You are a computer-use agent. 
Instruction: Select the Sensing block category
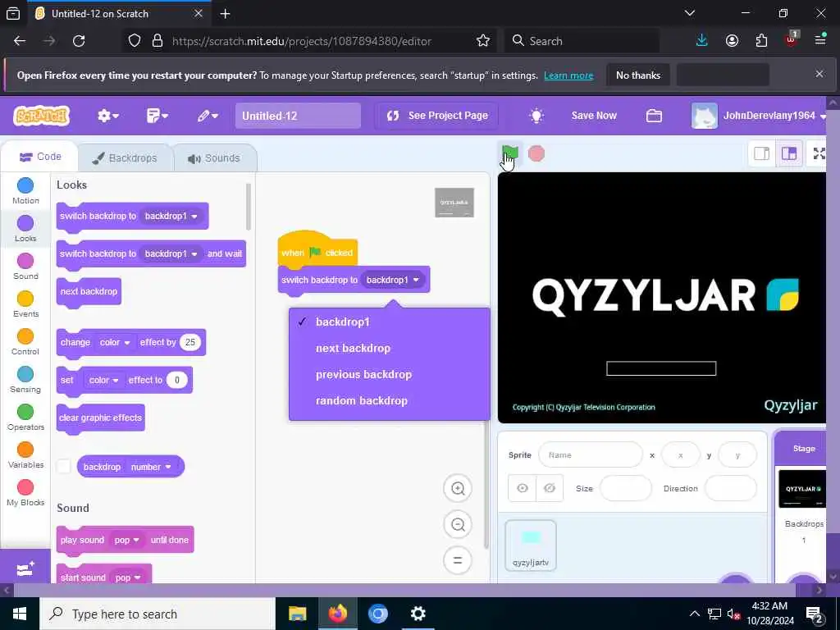click(x=25, y=380)
